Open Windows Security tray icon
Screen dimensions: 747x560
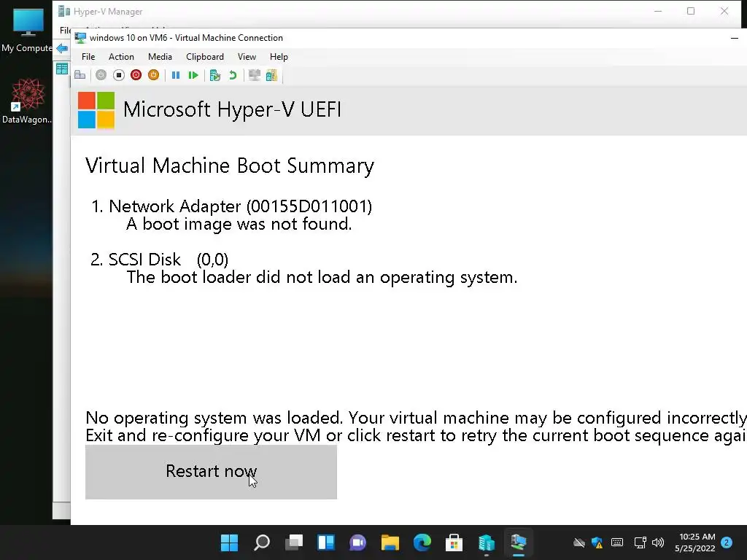click(597, 542)
